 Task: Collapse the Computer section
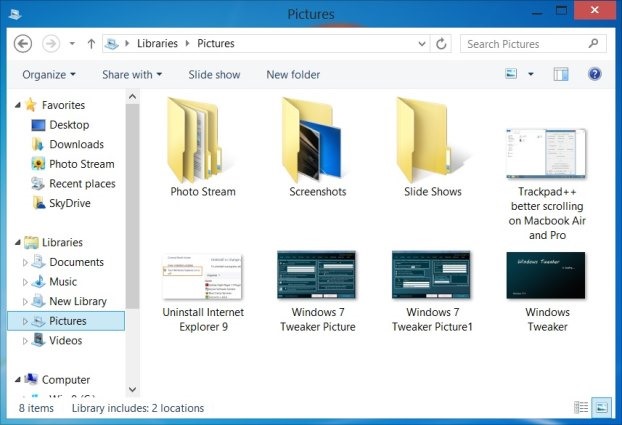click(17, 380)
